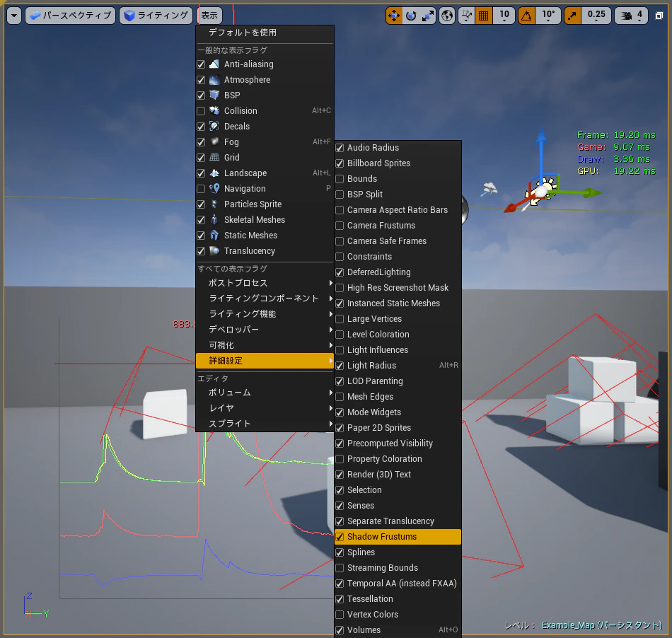Toggle rotation snapping angle icon
Image resolution: width=672 pixels, height=638 pixels.
point(526,16)
